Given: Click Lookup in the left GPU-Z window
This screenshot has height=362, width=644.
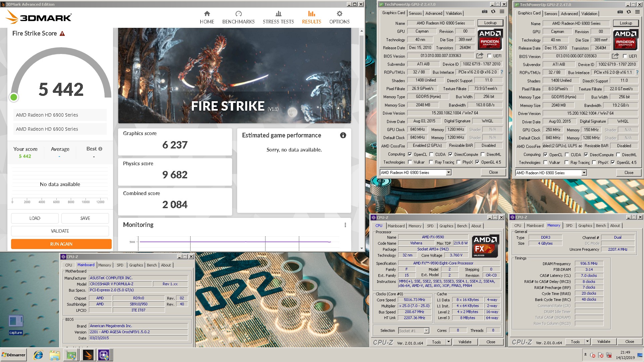Looking at the screenshot, I should 490,23.
